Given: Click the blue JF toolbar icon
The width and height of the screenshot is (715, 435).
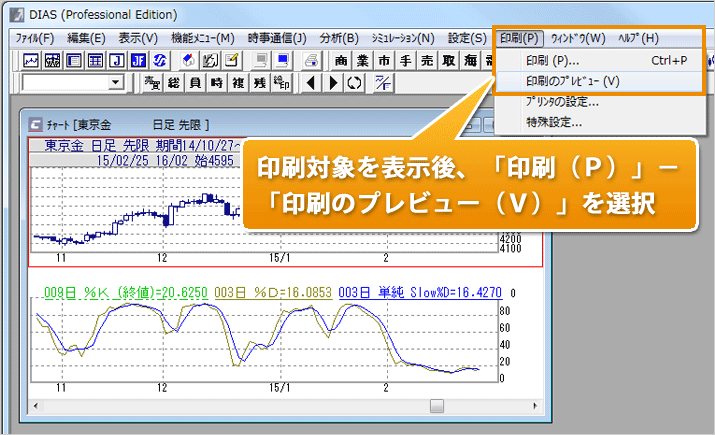Looking at the screenshot, I should click(138, 60).
